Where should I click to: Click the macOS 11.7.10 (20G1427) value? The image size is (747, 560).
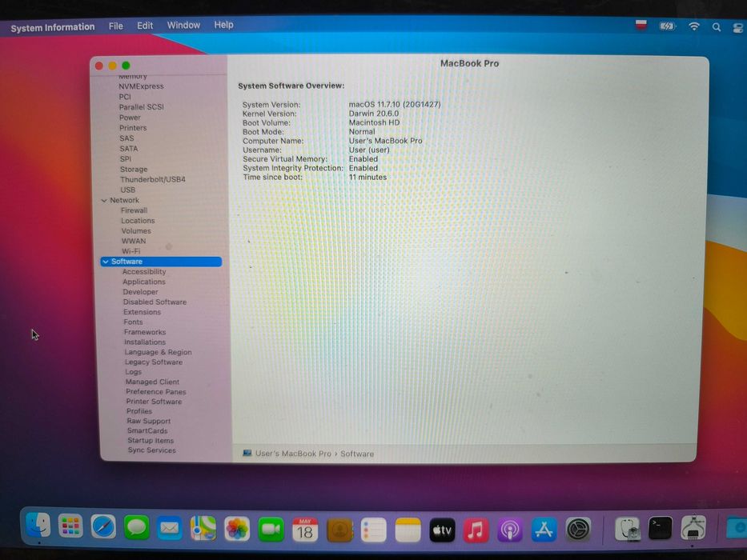pos(395,104)
